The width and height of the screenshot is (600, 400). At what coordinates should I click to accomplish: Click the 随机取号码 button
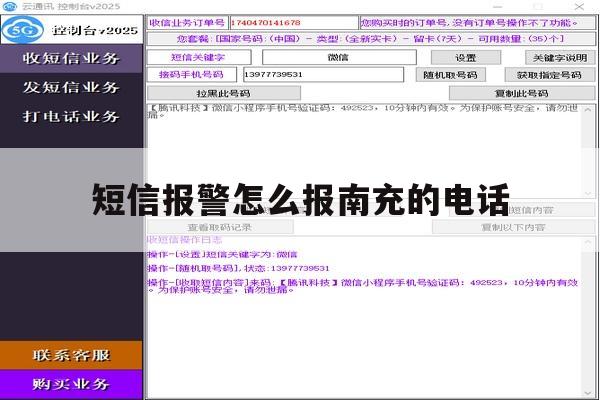(451, 75)
